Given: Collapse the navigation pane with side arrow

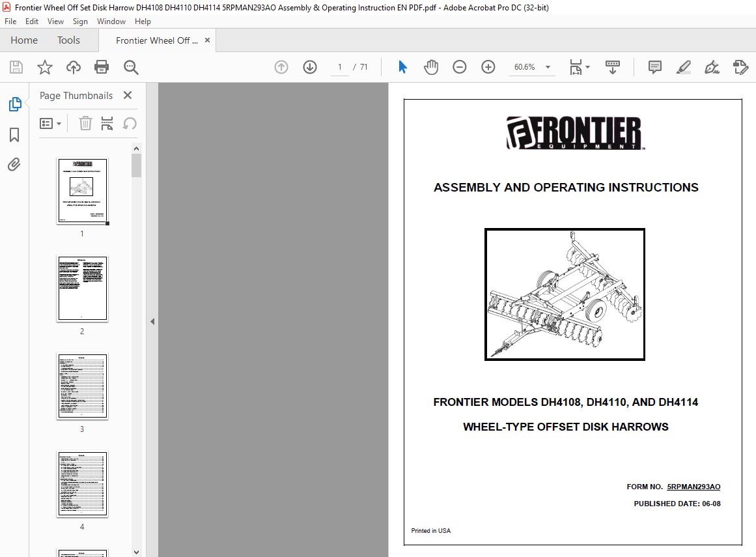Looking at the screenshot, I should coord(152,321).
